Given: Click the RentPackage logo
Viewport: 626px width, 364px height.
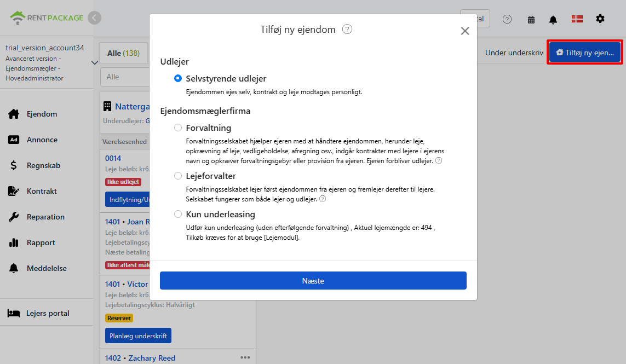Looking at the screenshot, I should (x=47, y=18).
